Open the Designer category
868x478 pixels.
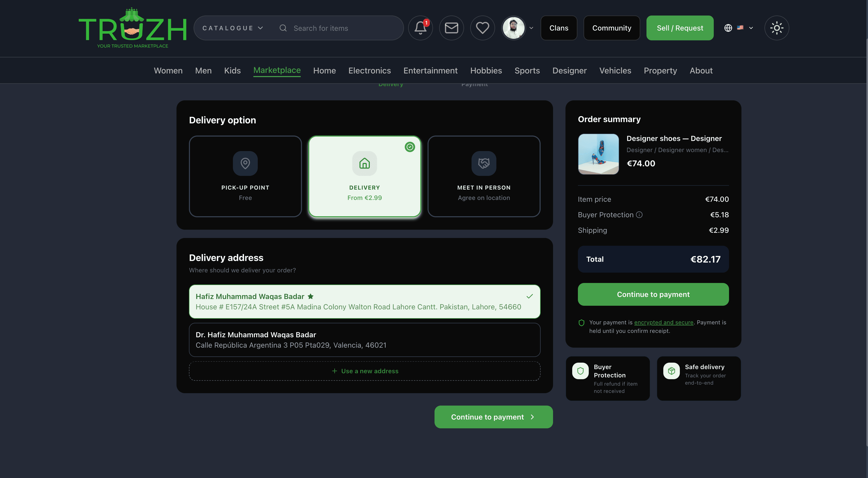pos(569,70)
